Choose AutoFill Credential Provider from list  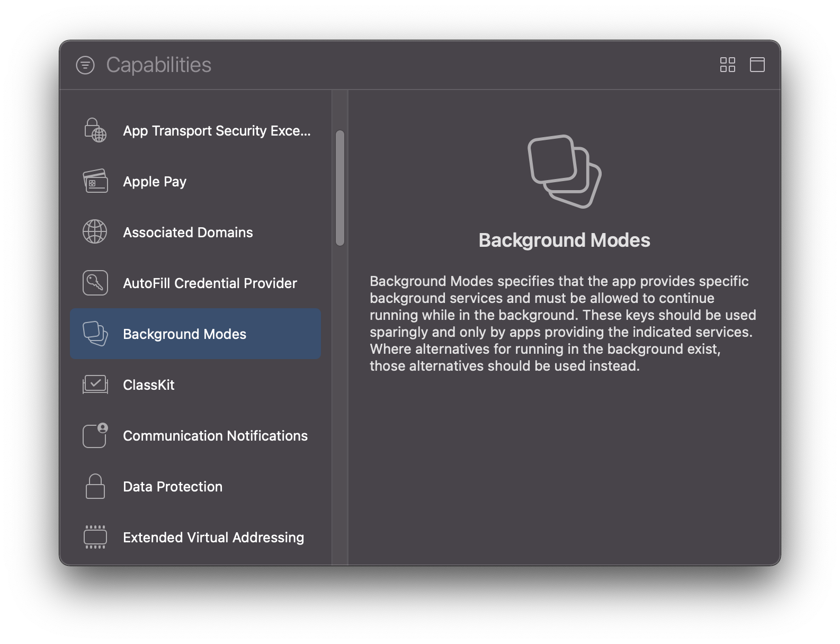click(x=195, y=283)
